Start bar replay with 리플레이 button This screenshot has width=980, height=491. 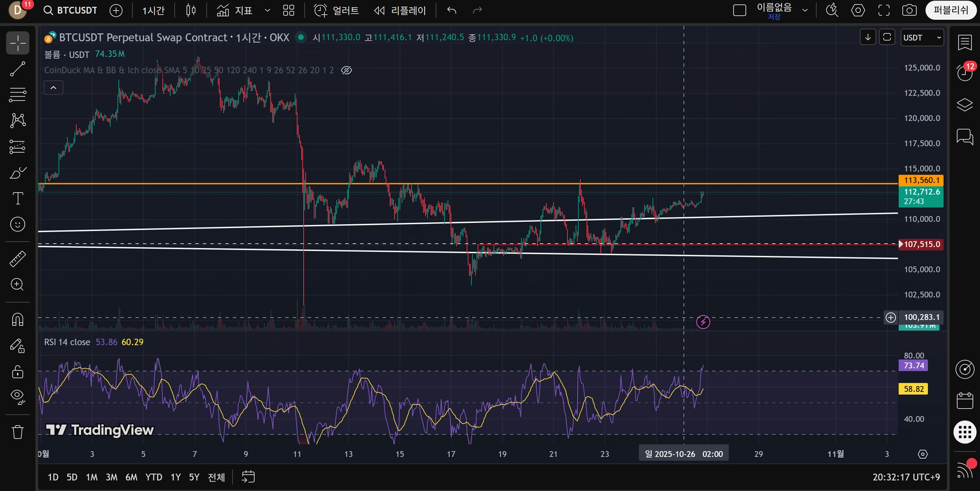tap(400, 10)
